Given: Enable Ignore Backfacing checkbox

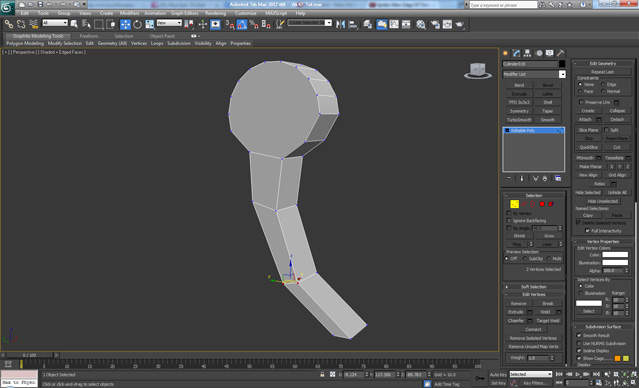Looking at the screenshot, I should coord(509,220).
